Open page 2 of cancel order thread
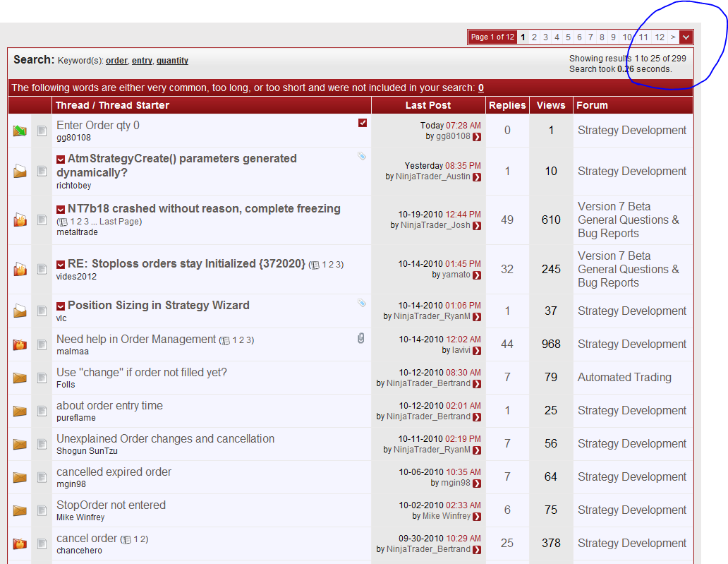Screen dimensions: 728x564 [142, 539]
